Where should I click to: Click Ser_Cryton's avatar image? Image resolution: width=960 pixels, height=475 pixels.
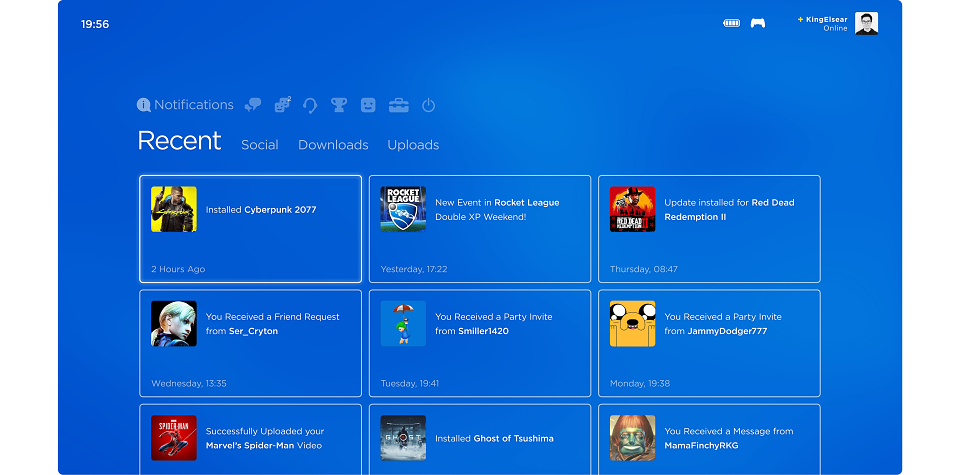[x=174, y=324]
